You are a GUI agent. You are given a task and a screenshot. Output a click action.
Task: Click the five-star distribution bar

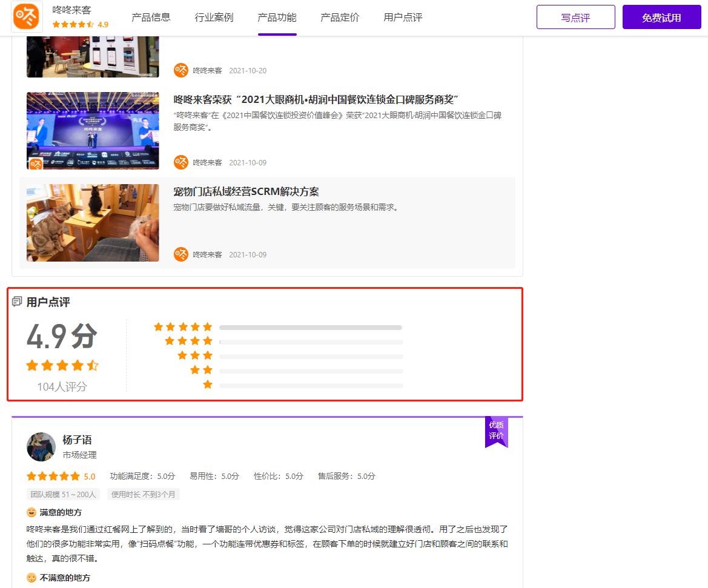click(311, 328)
